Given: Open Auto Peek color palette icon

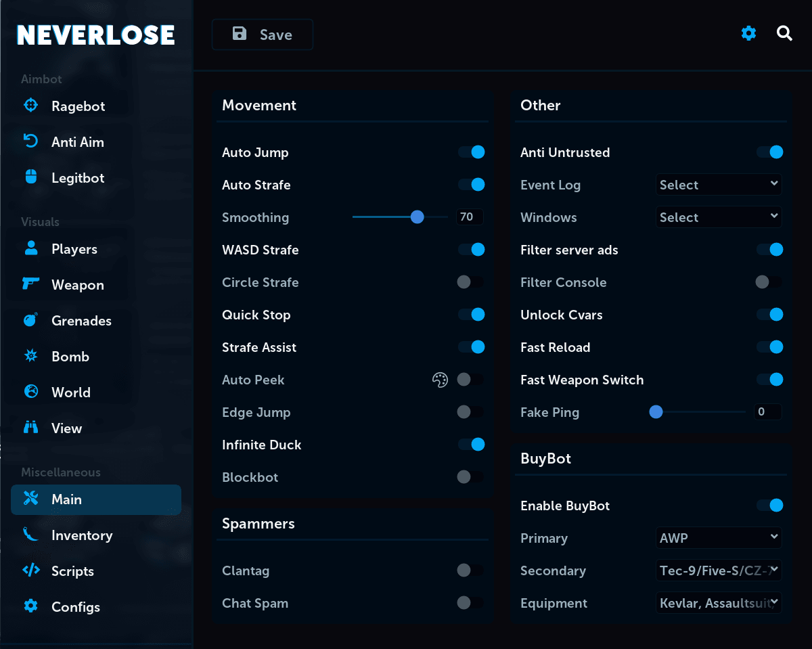Looking at the screenshot, I should click(x=440, y=380).
